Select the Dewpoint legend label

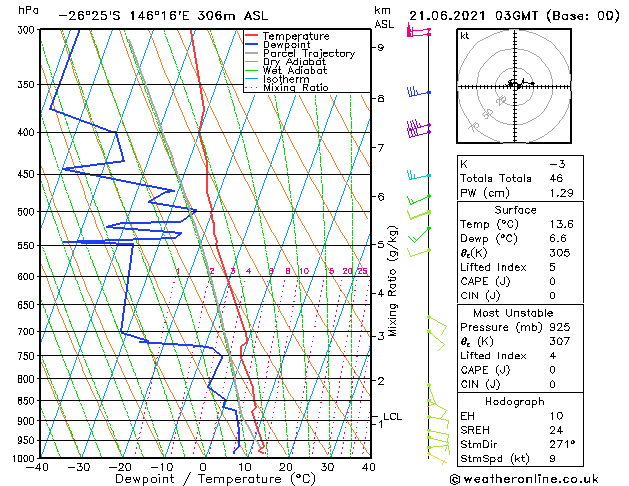[286, 45]
